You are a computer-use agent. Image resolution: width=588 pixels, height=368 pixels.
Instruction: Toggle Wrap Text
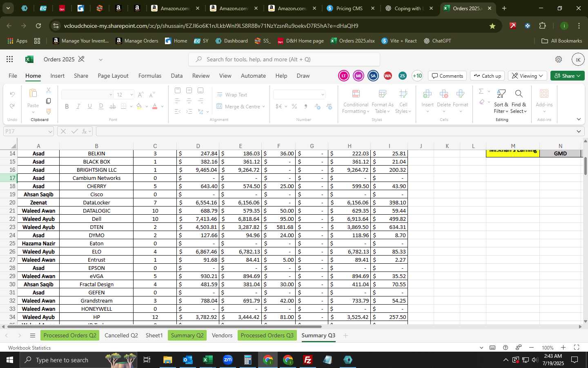(232, 94)
